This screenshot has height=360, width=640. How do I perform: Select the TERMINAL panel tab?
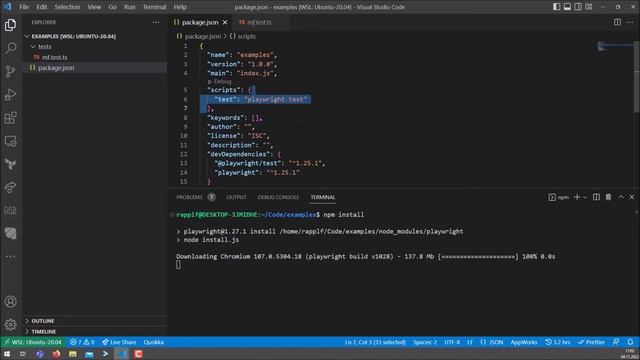pyautogui.click(x=323, y=197)
